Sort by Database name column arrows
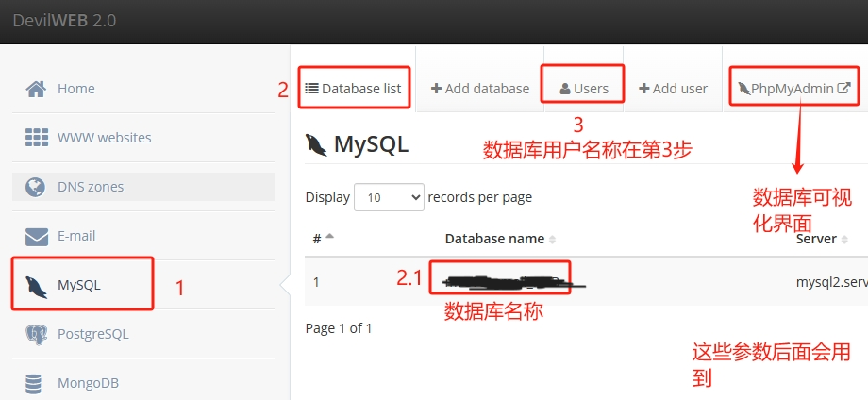Image resolution: width=868 pixels, height=400 pixels. point(552,239)
